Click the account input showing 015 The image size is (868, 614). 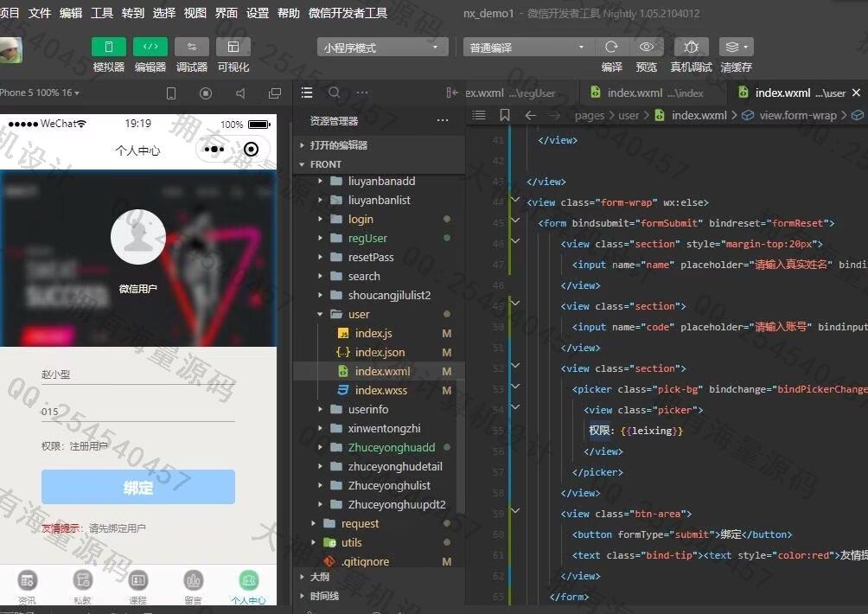point(138,412)
